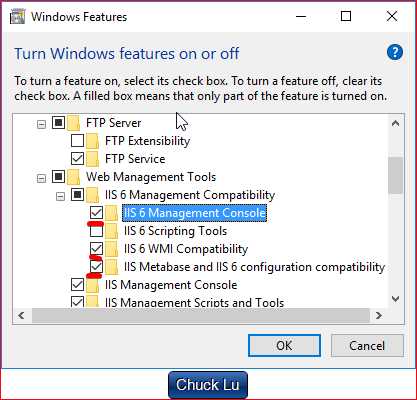Click the Cancel button

367,346
